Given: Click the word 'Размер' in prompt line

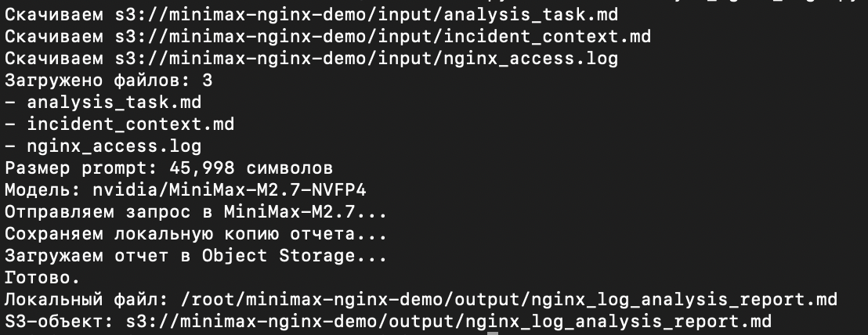Looking at the screenshot, I should point(37,168).
